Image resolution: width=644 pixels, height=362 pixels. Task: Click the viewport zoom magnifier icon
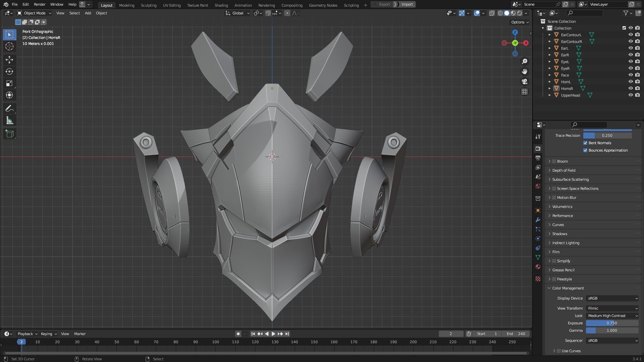tap(525, 61)
